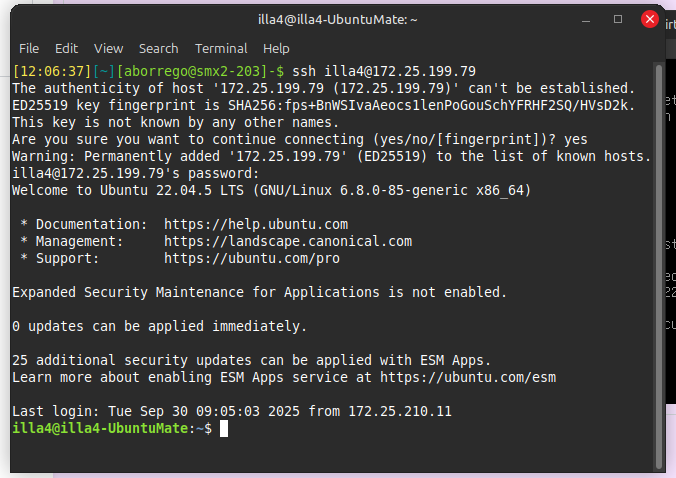
Task: Open the File menu
Action: (x=29, y=48)
